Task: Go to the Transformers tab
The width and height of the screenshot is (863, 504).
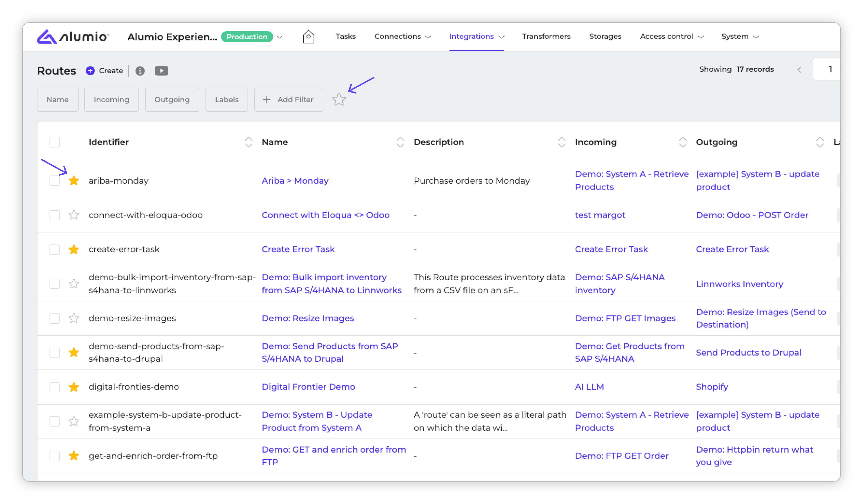Action: tap(546, 37)
